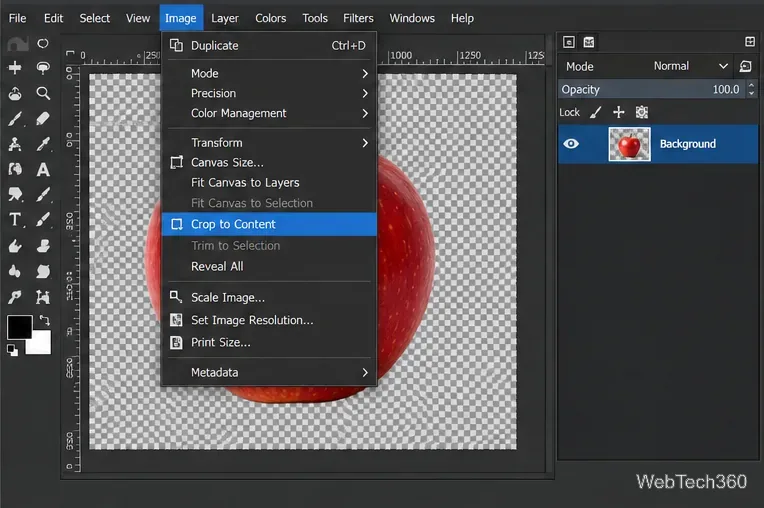
Task: Open the Filters menu
Action: [x=358, y=18]
